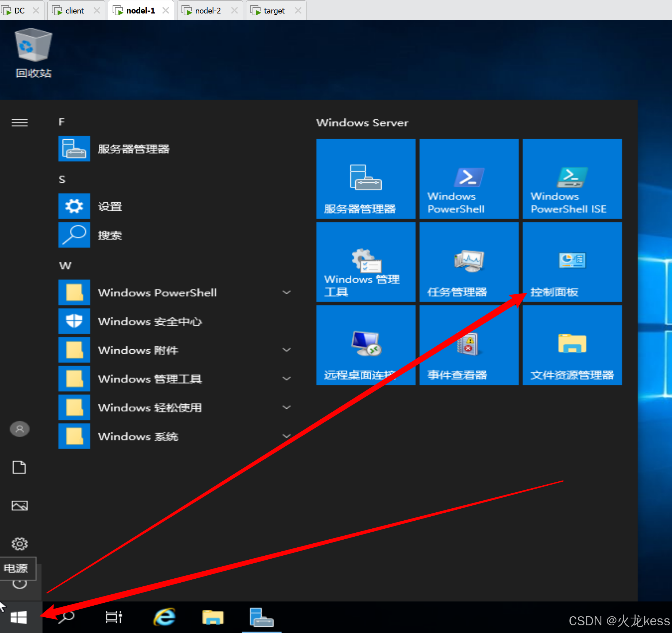Open Documents icon in Start sidebar
The width and height of the screenshot is (672, 633).
[x=20, y=467]
